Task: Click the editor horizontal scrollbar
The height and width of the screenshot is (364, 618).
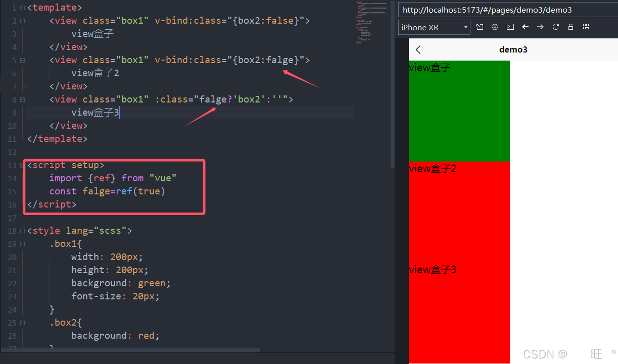Action: (131, 349)
